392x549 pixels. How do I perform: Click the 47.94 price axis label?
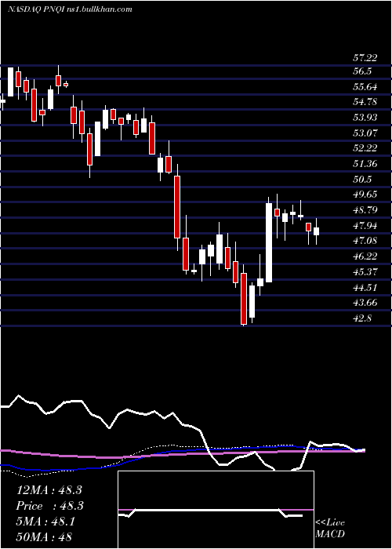(x=365, y=226)
